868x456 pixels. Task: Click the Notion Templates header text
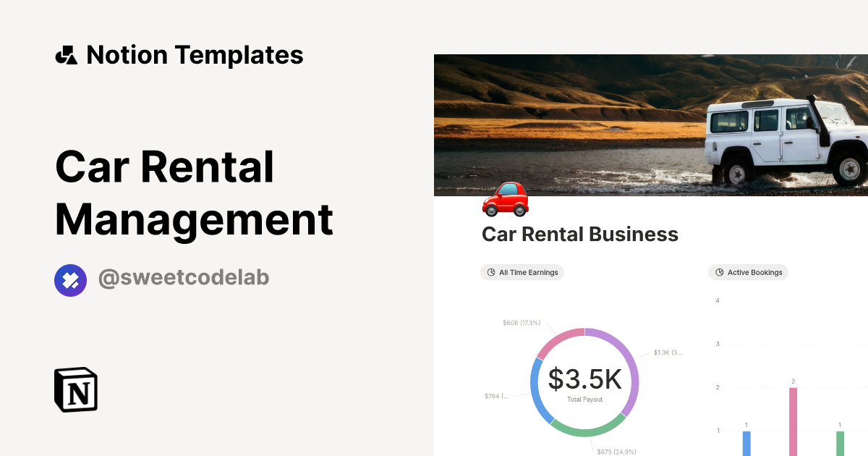click(x=195, y=55)
